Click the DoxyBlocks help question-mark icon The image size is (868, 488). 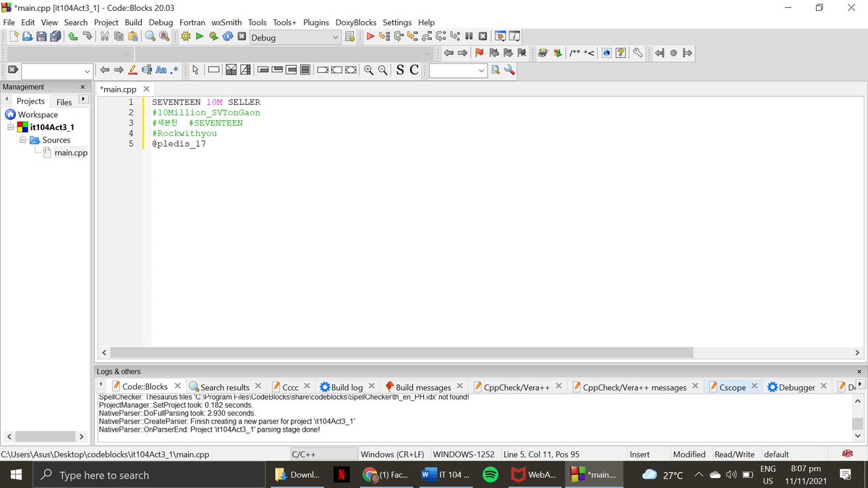point(621,53)
